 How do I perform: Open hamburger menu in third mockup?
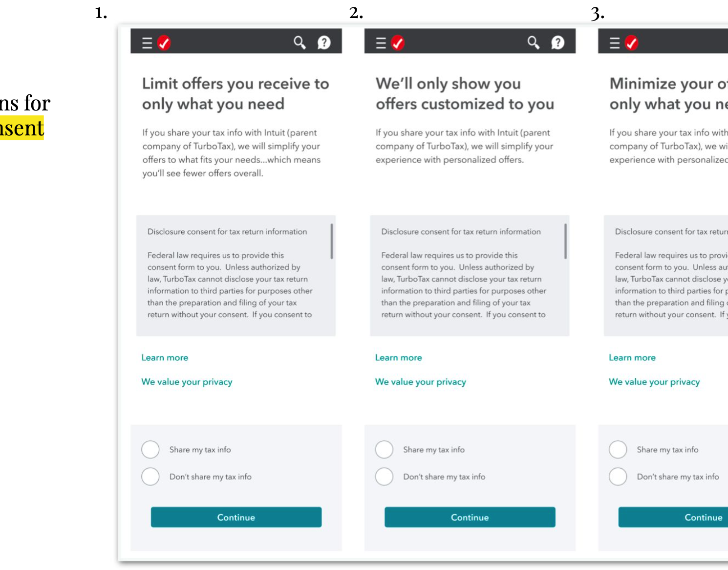[x=615, y=43]
